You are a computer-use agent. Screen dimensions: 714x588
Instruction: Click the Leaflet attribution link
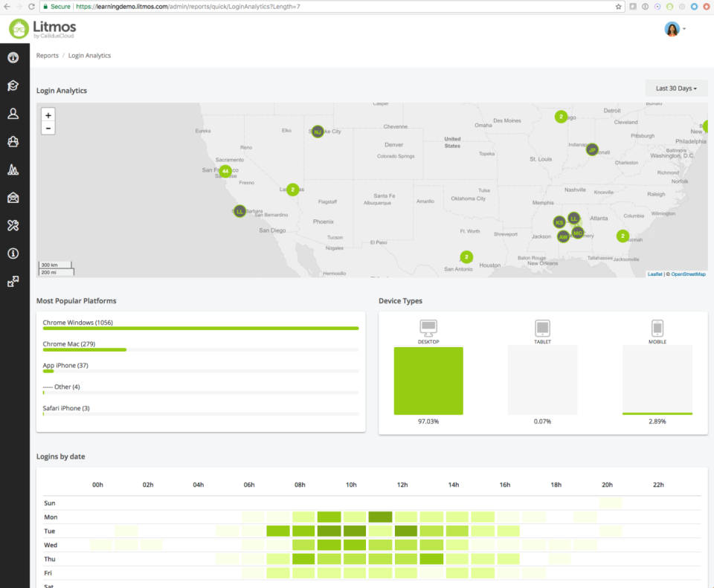tap(654, 274)
